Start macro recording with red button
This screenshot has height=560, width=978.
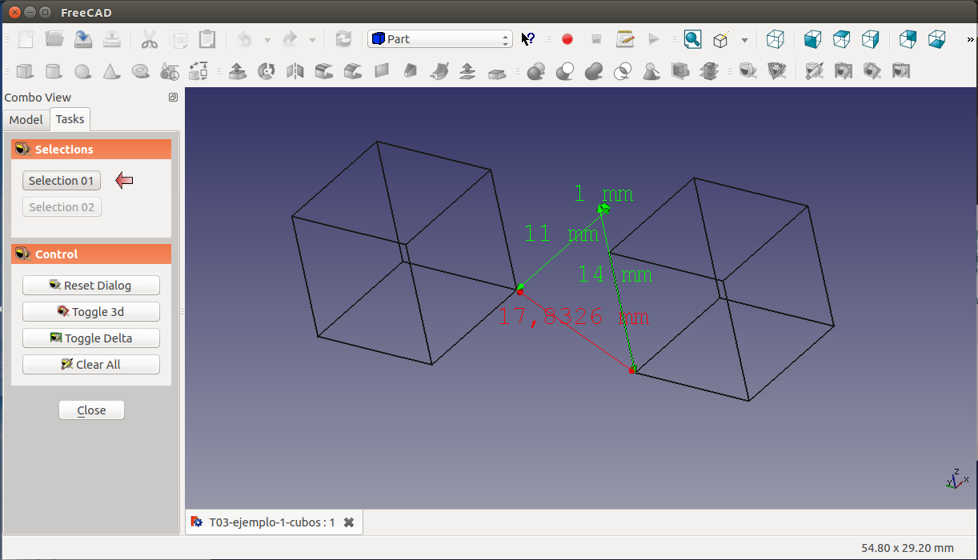(567, 39)
